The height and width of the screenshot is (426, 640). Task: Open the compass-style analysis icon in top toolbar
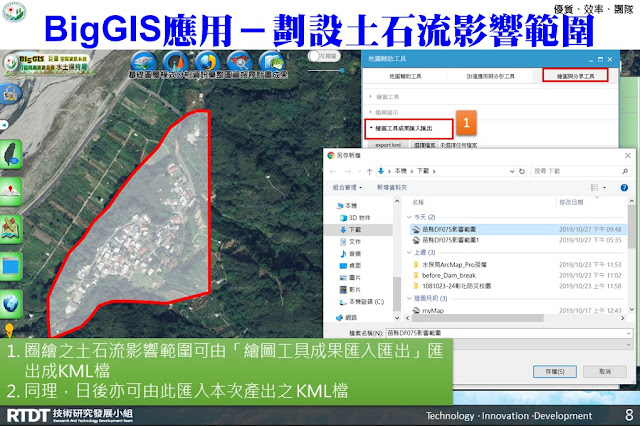[x=176, y=62]
